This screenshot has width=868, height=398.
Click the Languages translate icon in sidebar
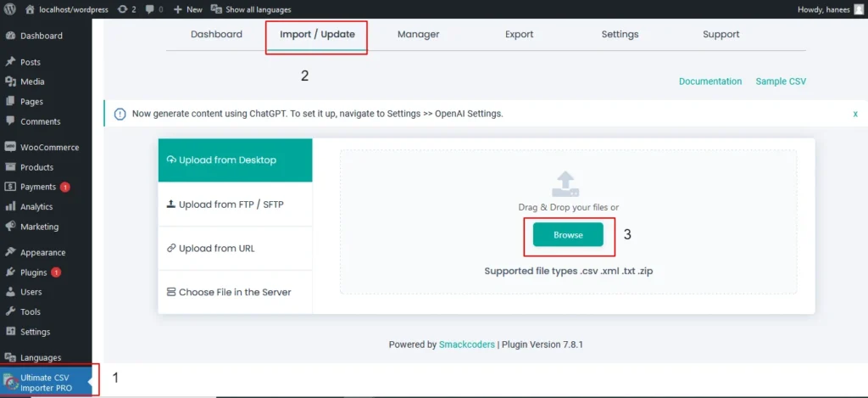pyautogui.click(x=10, y=357)
